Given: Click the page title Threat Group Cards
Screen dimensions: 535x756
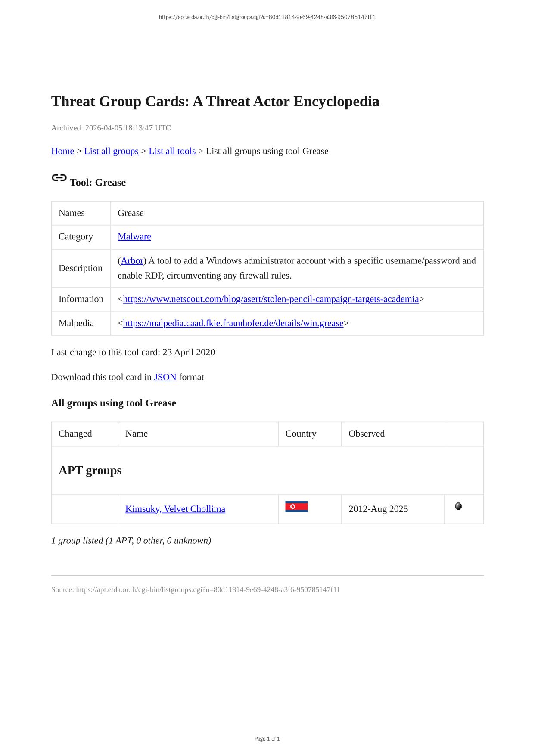Looking at the screenshot, I should [215, 102].
